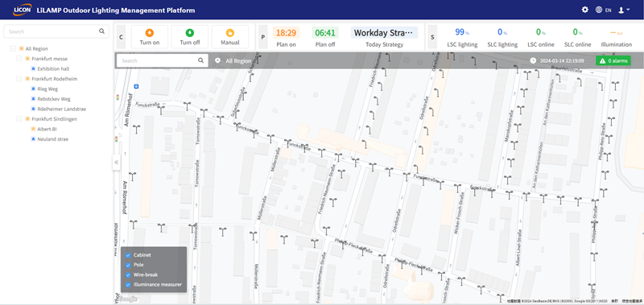Select Rieg Weg in region tree
Screen dimensions: 644x305
(x=47, y=89)
